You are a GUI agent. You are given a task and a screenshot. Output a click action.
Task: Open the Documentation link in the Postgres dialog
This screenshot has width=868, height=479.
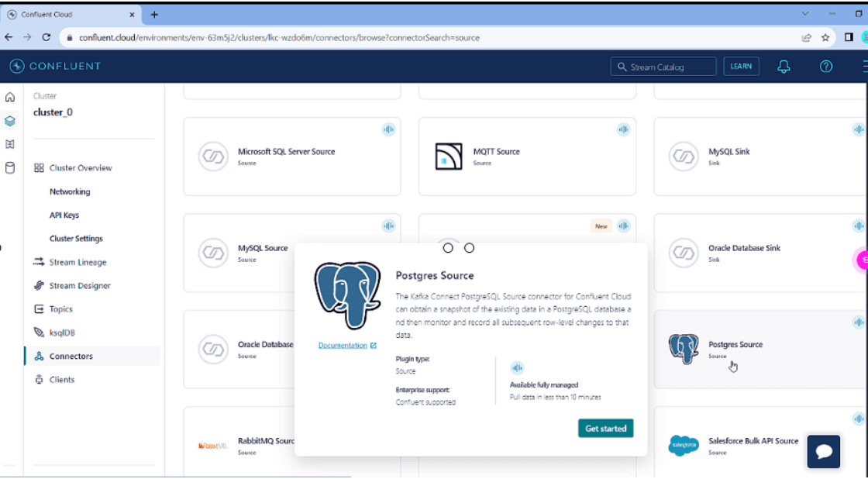pyautogui.click(x=342, y=345)
